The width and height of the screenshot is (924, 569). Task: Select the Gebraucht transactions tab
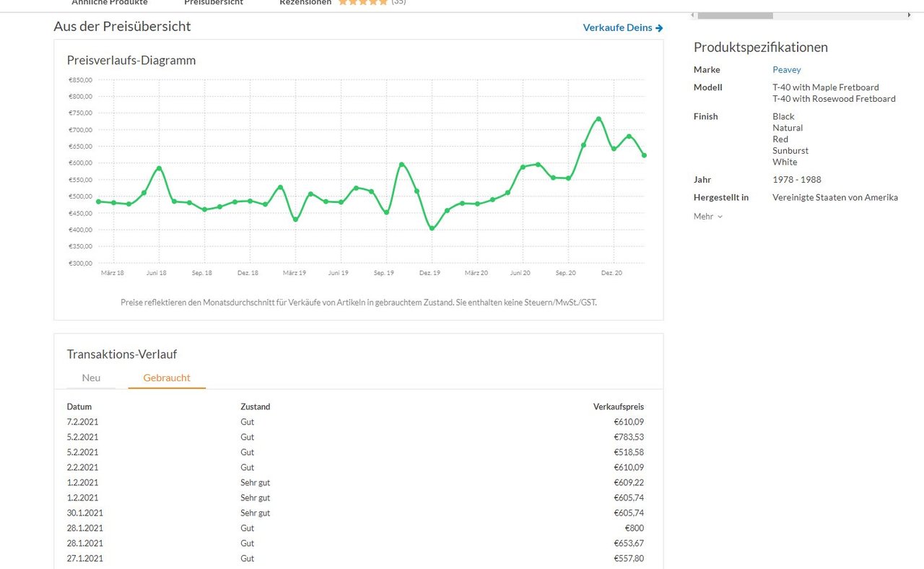pyautogui.click(x=167, y=378)
